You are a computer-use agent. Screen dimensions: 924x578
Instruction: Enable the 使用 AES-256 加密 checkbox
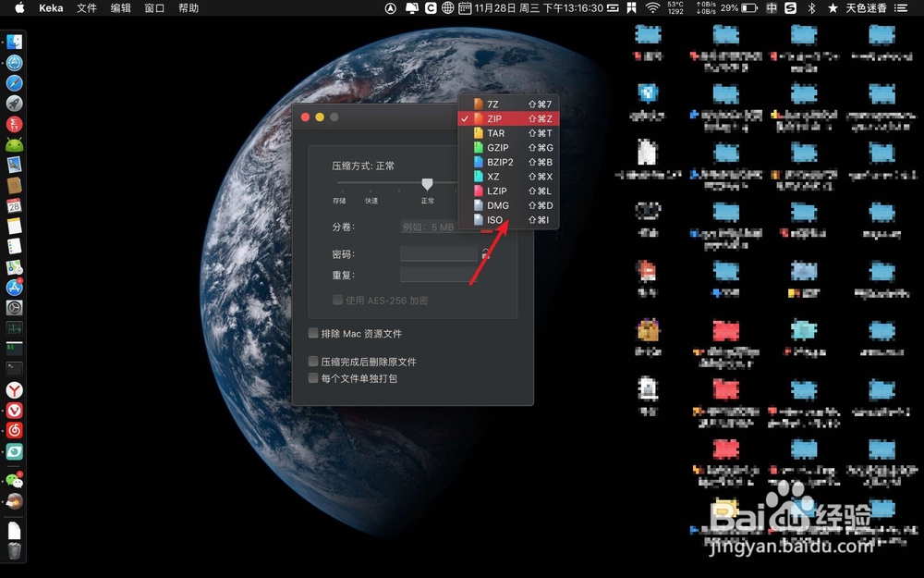[338, 300]
